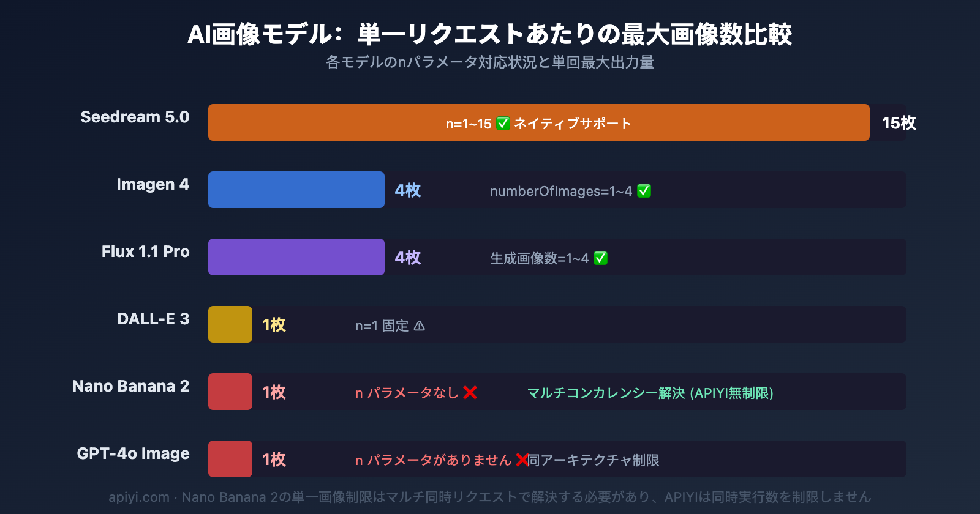Click the red GPT-4o Image square
This screenshot has width=980, height=514.
click(230, 459)
